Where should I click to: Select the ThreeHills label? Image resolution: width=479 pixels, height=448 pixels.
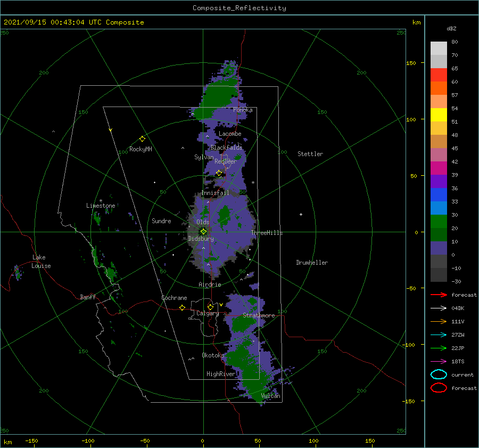[267, 233]
